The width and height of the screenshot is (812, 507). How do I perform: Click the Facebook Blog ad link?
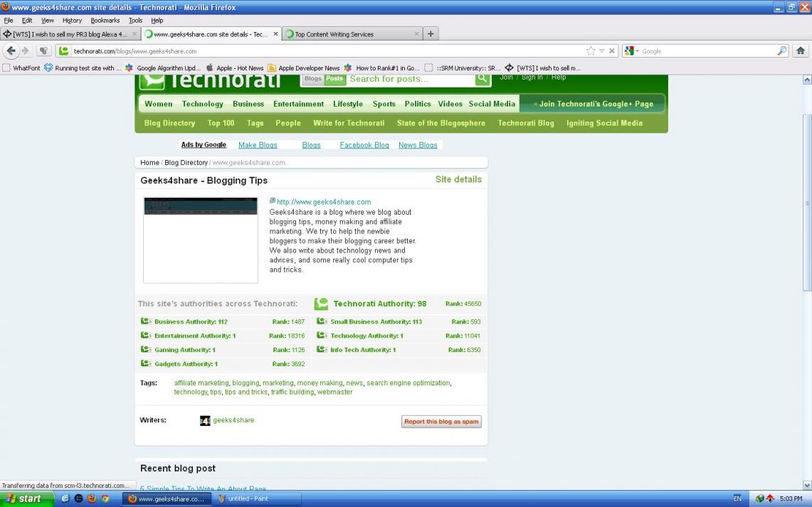(364, 145)
